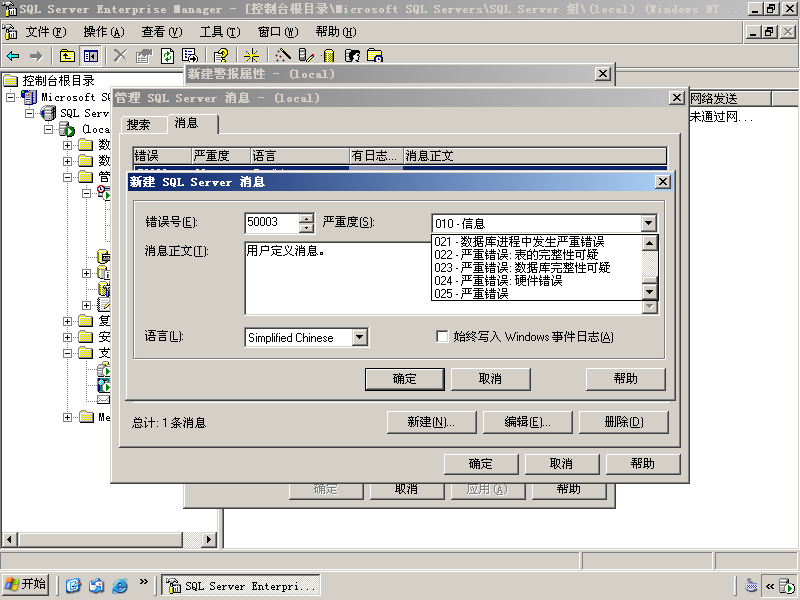
Task: Click the export list toolbar icon
Action: [190, 56]
